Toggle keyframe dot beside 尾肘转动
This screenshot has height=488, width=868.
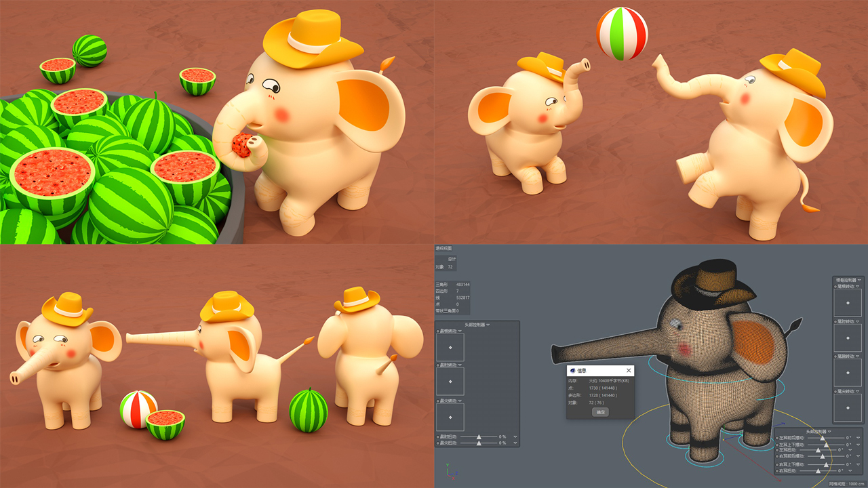[x=835, y=321]
